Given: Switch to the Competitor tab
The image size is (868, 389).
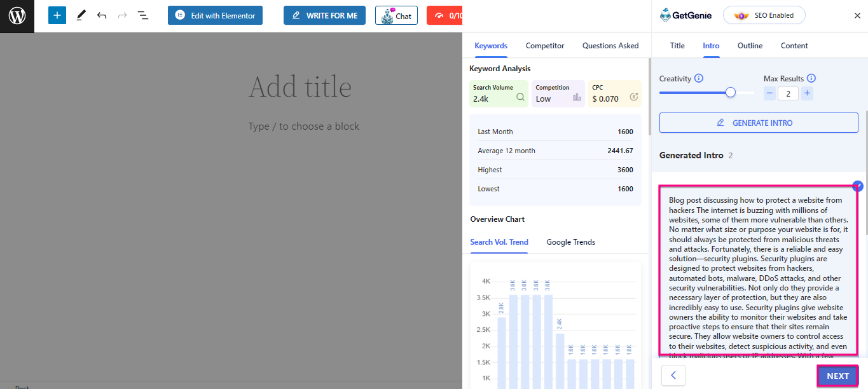Looking at the screenshot, I should [x=545, y=46].
